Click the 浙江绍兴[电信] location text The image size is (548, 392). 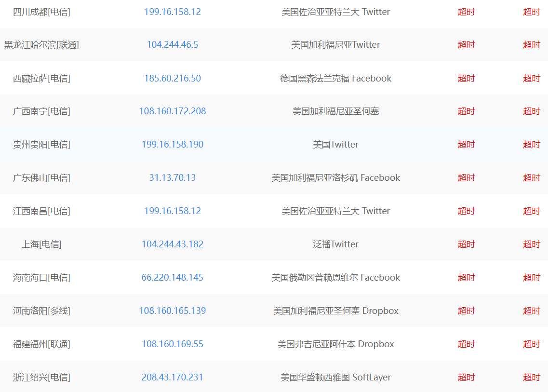[41, 378]
